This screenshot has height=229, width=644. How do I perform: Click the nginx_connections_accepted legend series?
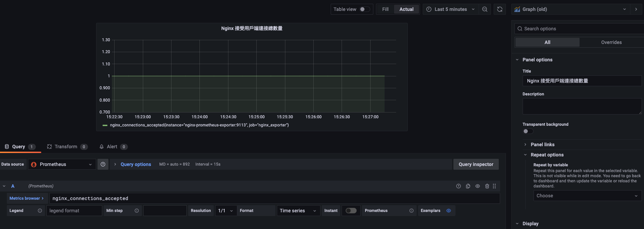pos(199,125)
